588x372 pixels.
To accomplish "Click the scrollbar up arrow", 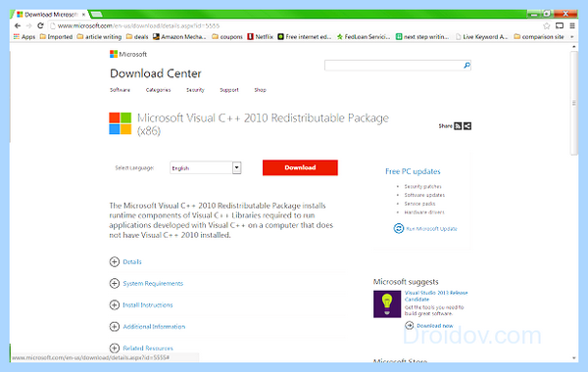I will (573, 47).
